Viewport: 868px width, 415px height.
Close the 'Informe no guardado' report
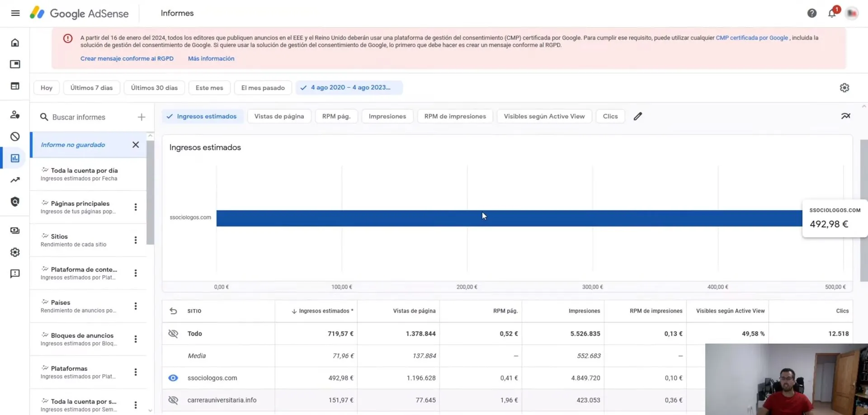(136, 145)
